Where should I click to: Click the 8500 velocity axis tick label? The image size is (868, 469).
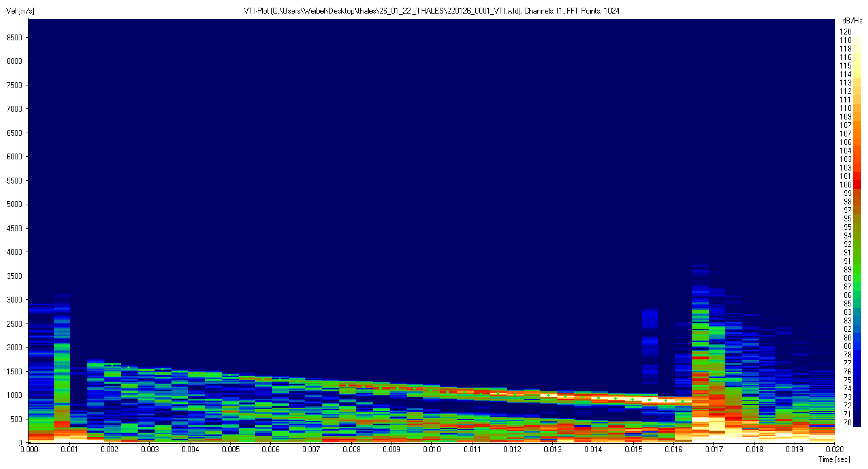pos(15,37)
